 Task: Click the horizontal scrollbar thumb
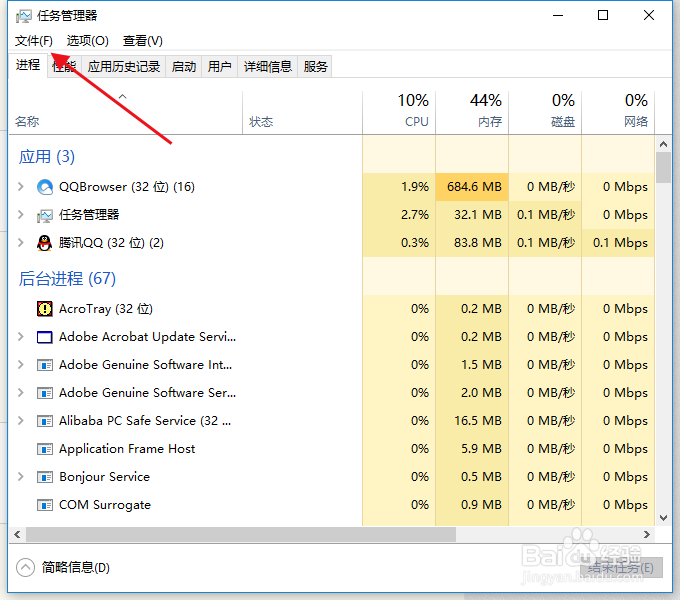tap(241, 535)
